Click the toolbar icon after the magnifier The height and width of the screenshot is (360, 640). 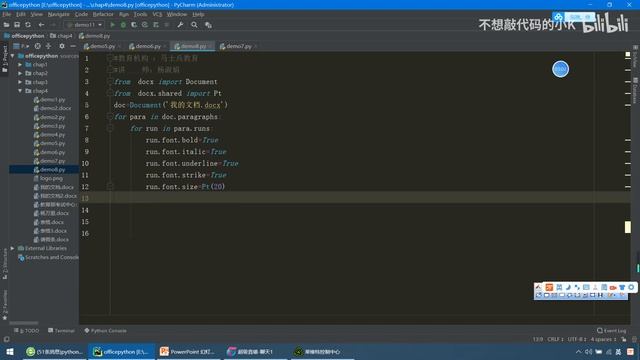tap(208, 25)
